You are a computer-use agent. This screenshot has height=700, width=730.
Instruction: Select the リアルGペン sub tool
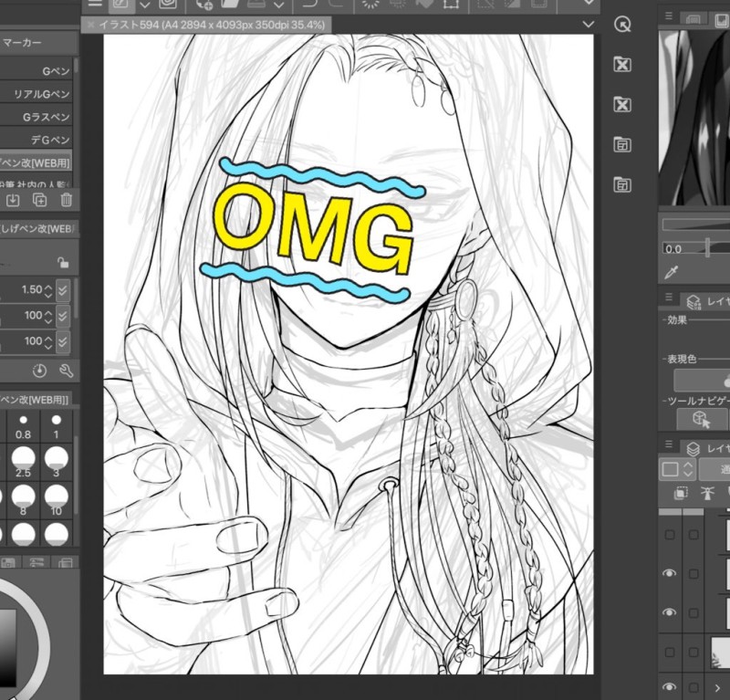tap(36, 94)
